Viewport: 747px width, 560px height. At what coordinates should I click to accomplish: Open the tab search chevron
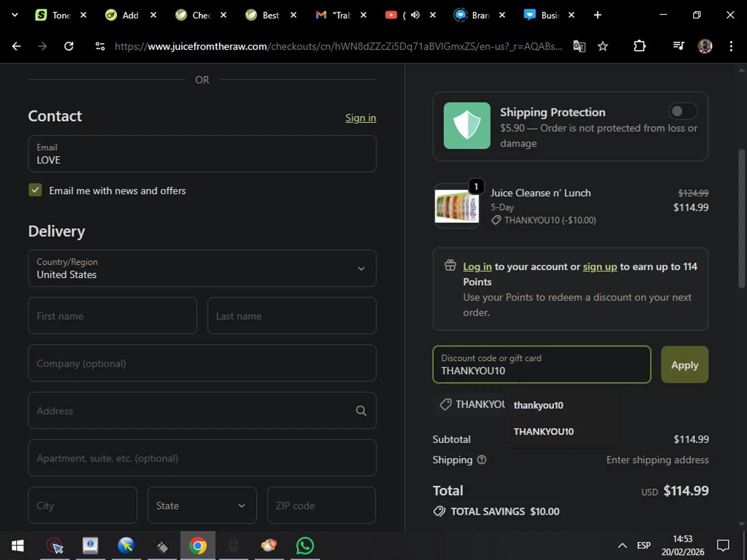(15, 15)
